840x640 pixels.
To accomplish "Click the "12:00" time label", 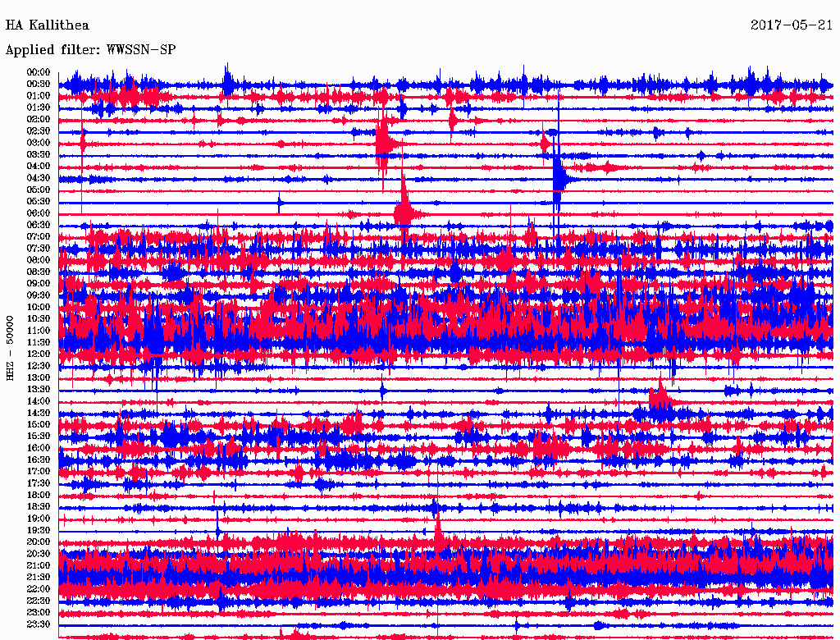I will (39, 354).
